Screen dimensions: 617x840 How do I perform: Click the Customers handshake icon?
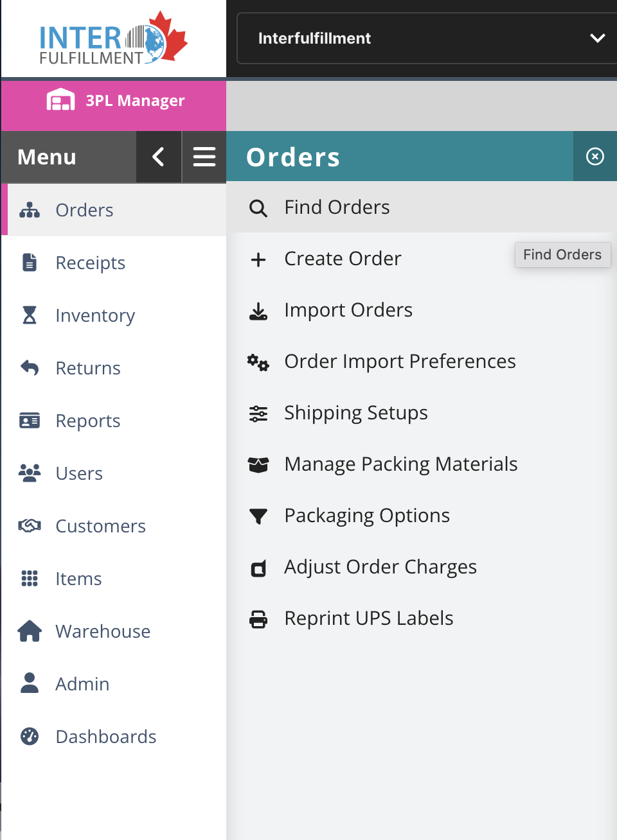(x=30, y=526)
